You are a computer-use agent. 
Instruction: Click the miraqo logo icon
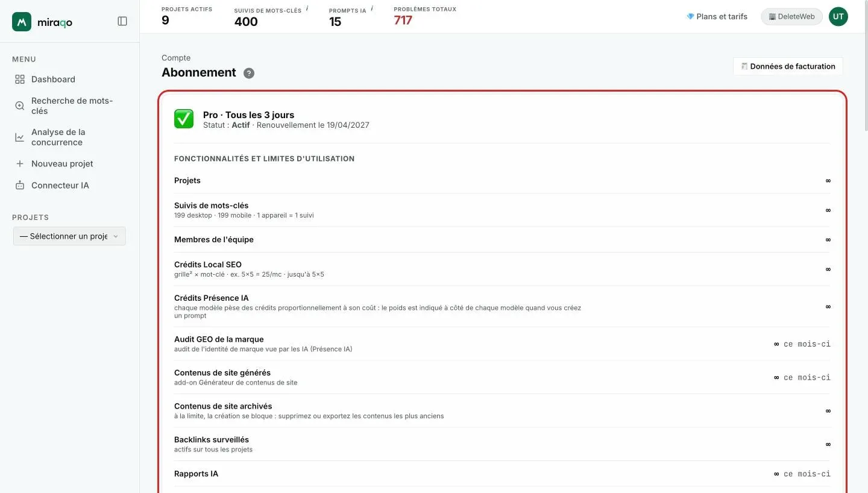[22, 22]
